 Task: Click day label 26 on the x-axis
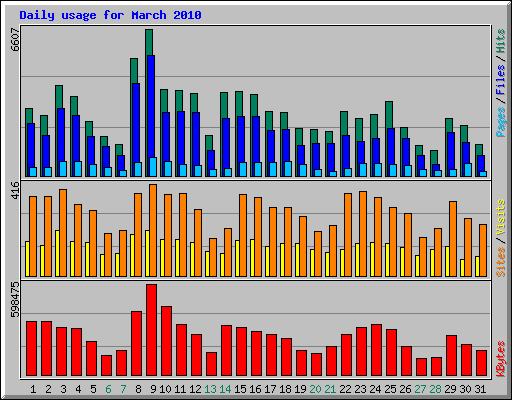point(405,389)
